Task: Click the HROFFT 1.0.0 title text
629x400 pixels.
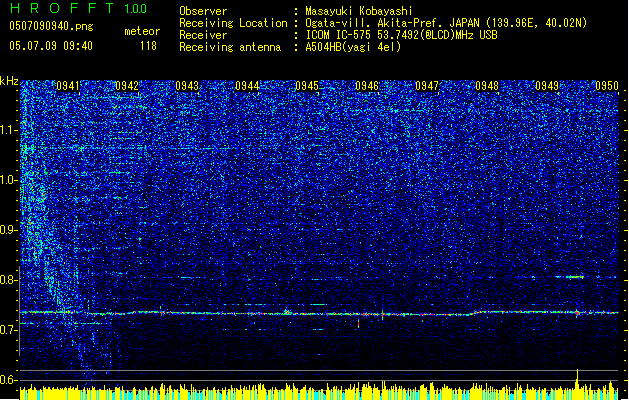Action: click(79, 8)
